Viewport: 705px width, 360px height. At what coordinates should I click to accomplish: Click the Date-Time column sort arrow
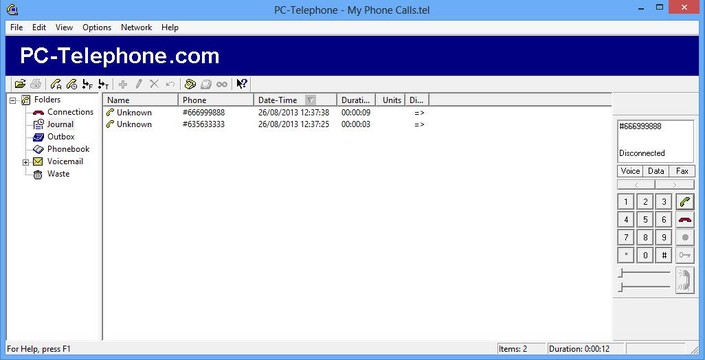pyautogui.click(x=310, y=100)
